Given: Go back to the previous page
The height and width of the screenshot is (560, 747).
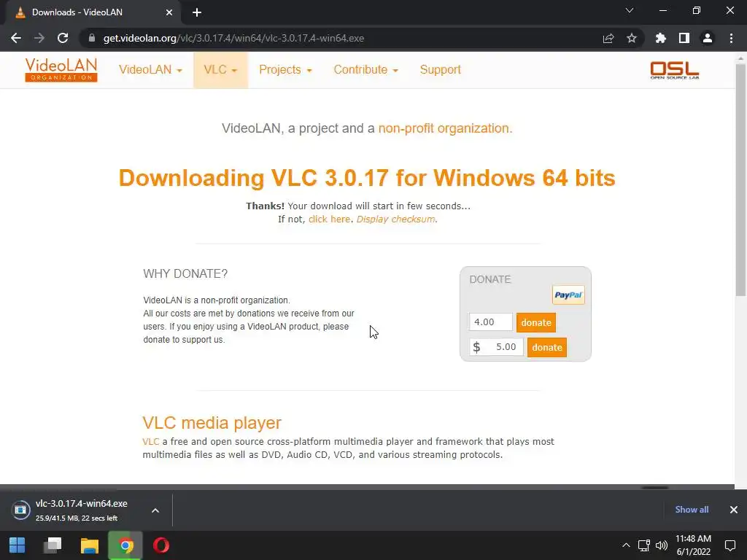Looking at the screenshot, I should tap(16, 38).
